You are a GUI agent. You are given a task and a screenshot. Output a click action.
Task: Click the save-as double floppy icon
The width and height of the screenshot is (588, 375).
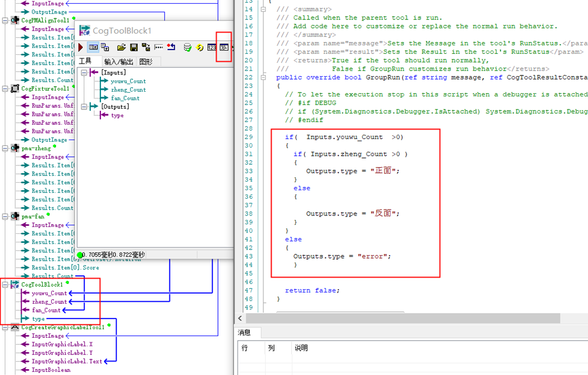146,47
